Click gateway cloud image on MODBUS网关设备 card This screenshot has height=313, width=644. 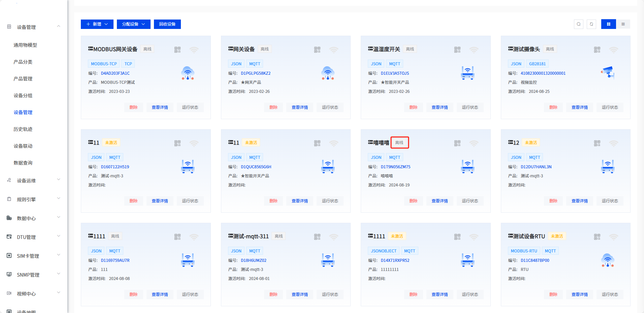(x=188, y=73)
